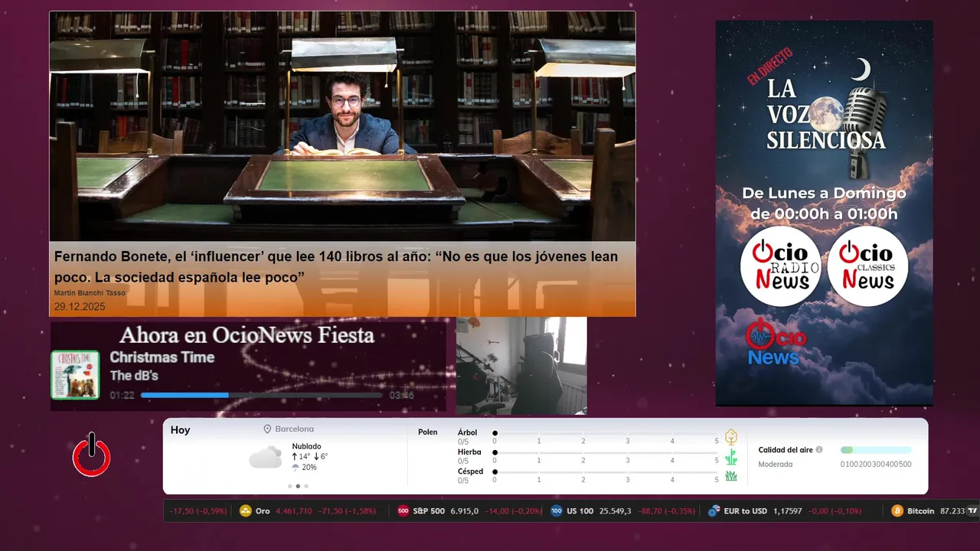This screenshot has height=551, width=980.
Task: Click the OcioNews logo on the poster
Action: [x=775, y=342]
